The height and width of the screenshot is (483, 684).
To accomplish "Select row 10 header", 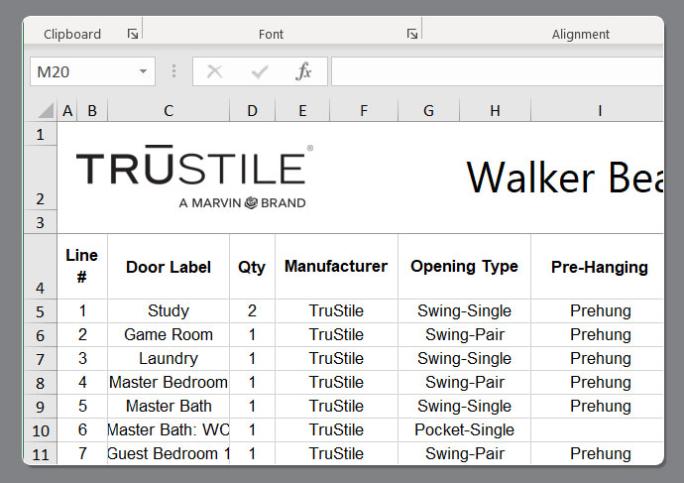I will [40, 430].
